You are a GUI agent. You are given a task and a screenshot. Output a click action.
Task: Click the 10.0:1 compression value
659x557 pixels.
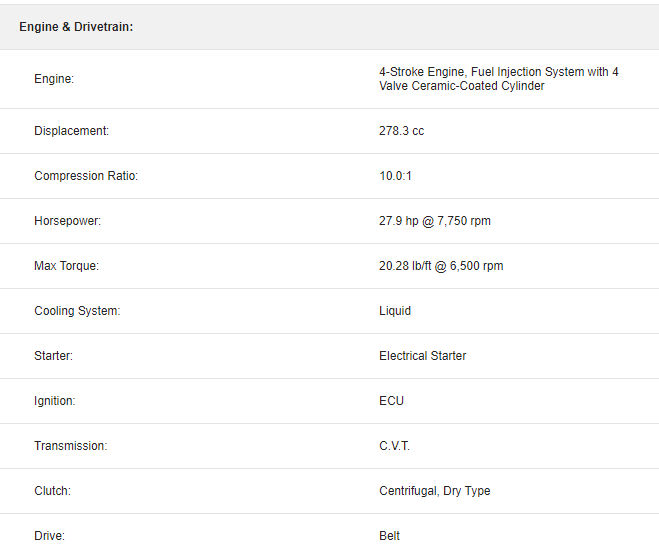point(395,176)
